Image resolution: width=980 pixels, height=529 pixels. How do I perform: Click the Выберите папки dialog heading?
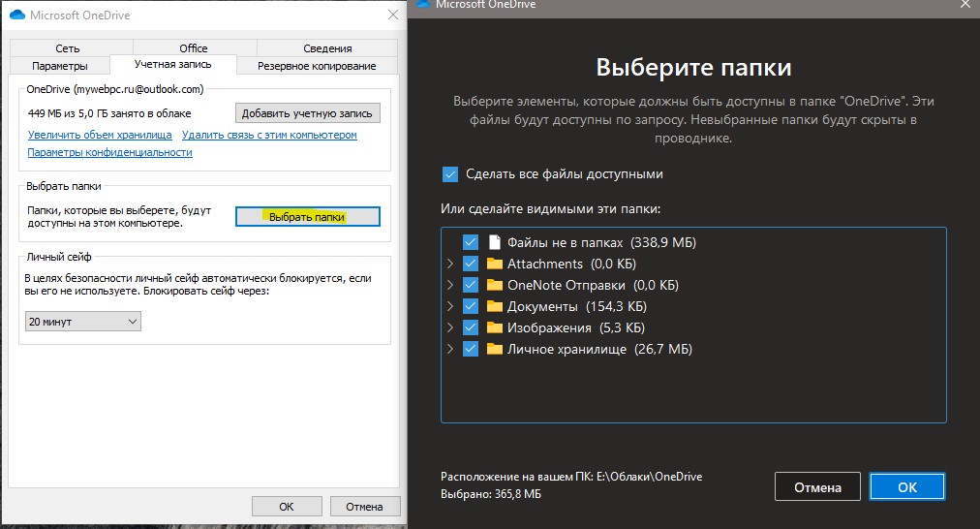[x=693, y=67]
